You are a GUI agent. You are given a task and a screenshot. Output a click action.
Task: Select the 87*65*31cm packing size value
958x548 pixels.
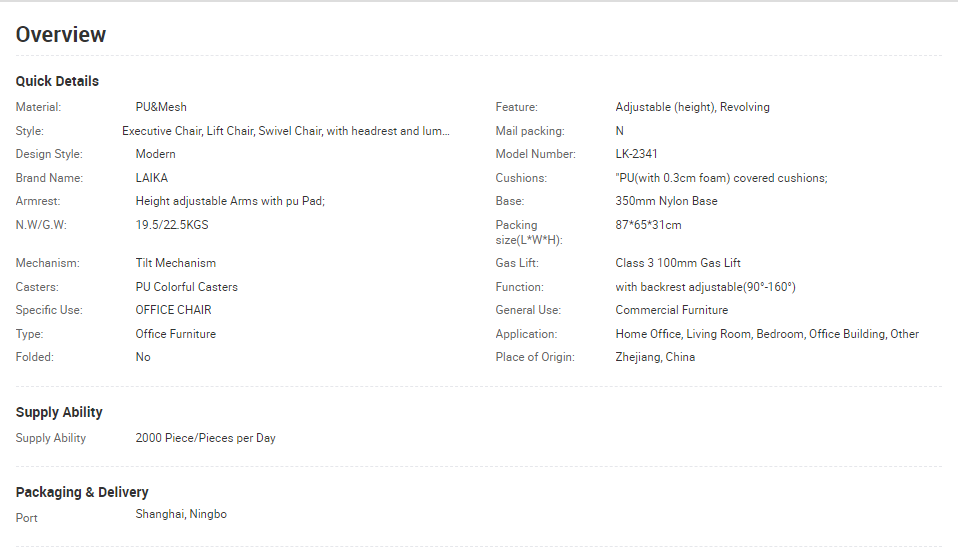point(648,225)
